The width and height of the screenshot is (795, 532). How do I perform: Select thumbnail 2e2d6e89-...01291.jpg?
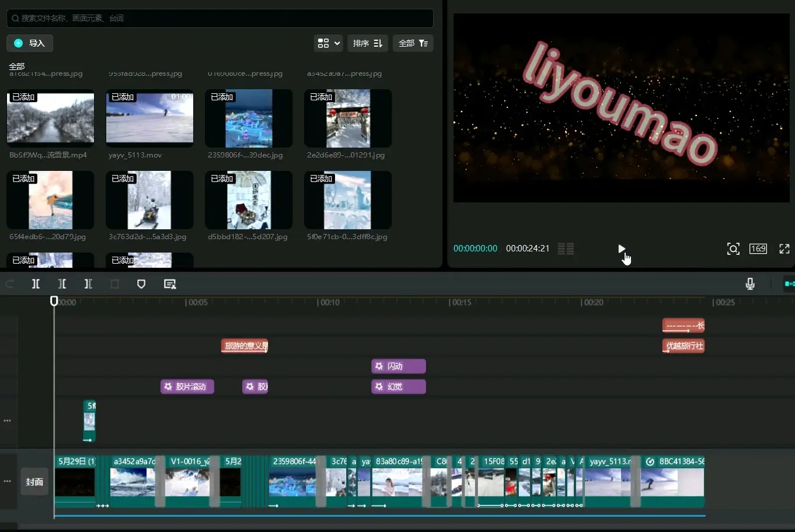tap(348, 118)
